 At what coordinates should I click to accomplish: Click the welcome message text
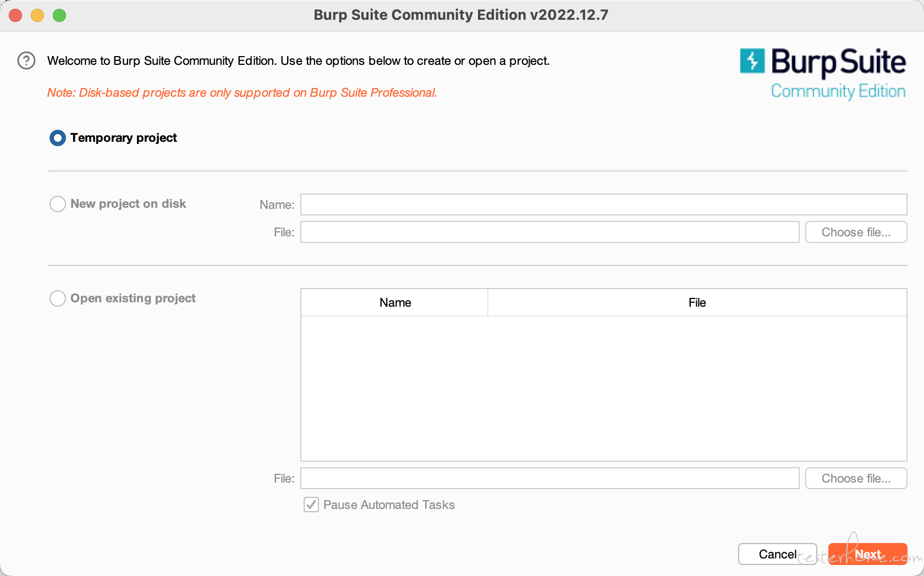[x=298, y=60]
